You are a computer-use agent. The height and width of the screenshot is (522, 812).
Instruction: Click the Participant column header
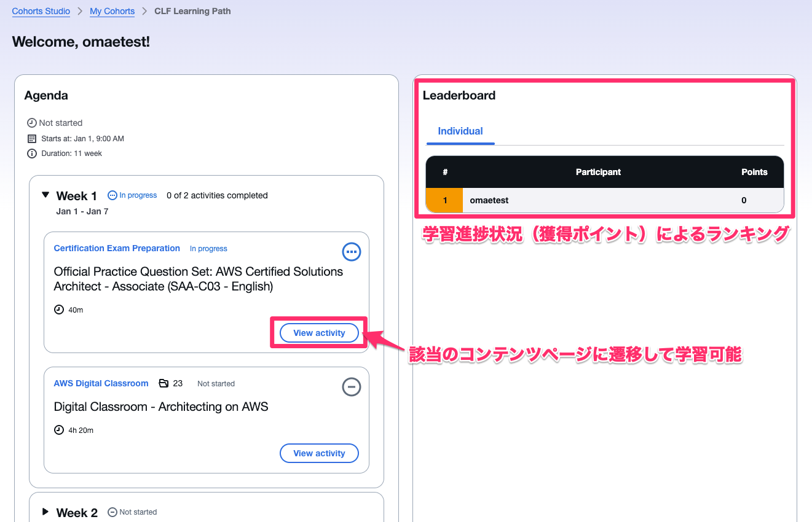(x=598, y=172)
